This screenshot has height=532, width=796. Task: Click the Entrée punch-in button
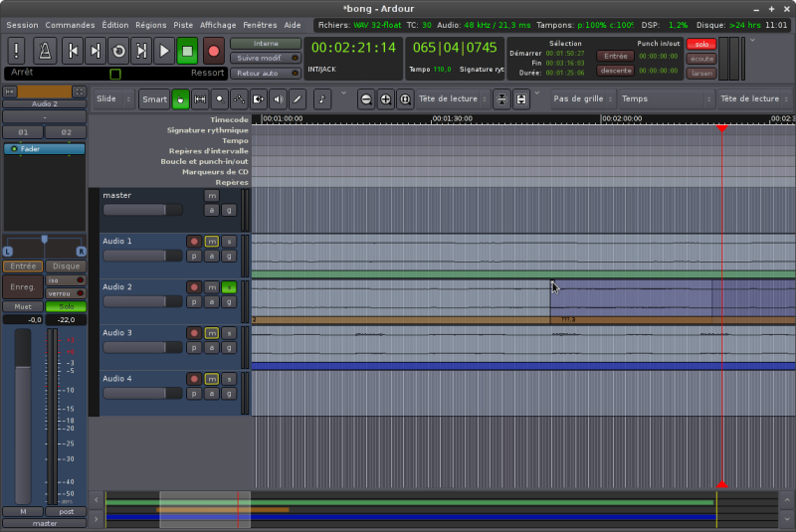point(615,57)
